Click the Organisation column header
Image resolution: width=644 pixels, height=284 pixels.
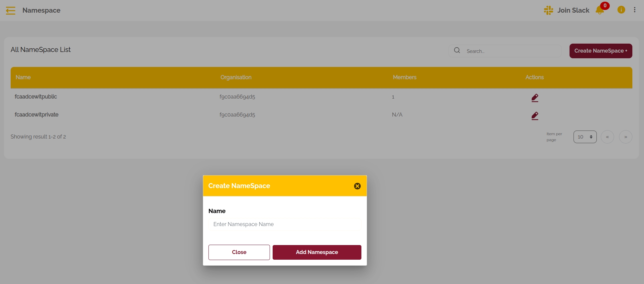(x=236, y=77)
